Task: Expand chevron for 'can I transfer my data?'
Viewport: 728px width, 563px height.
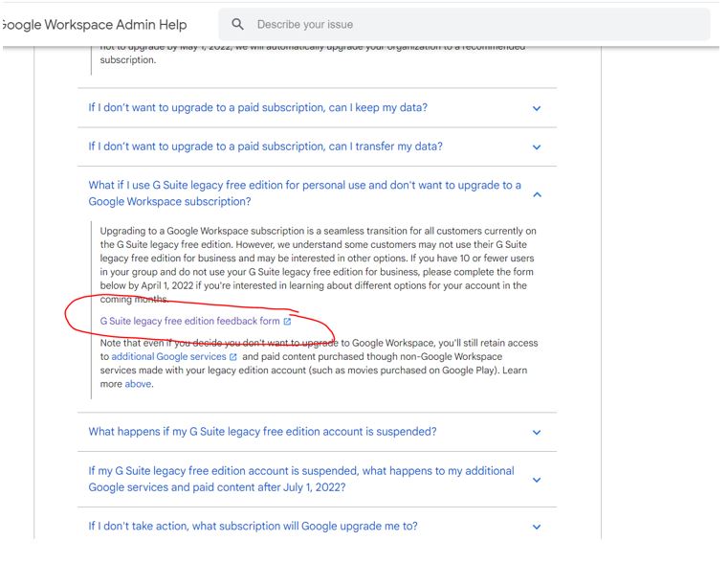Action: click(x=537, y=147)
